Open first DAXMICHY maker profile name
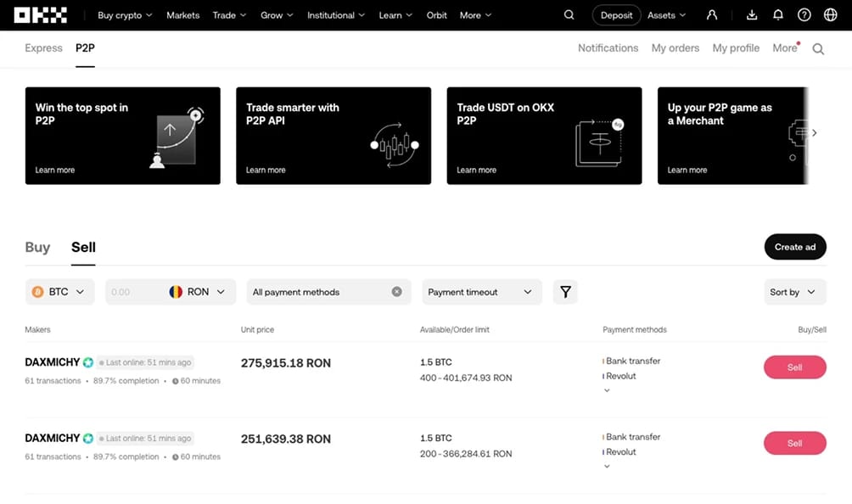Image resolution: width=852 pixels, height=504 pixels. tap(52, 362)
